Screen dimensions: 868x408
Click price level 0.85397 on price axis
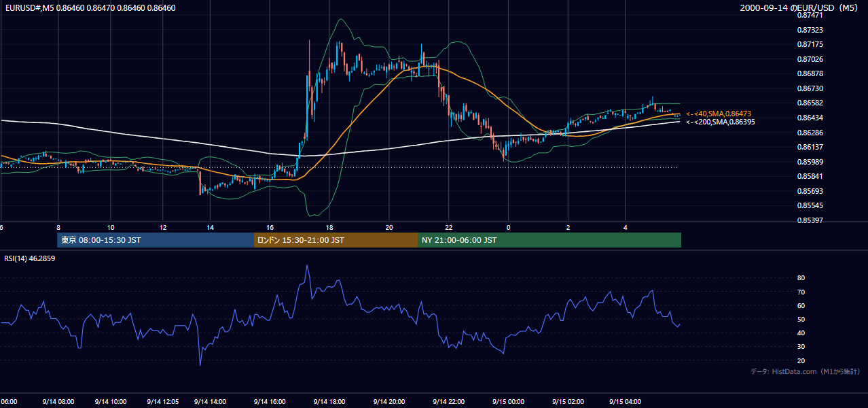click(x=810, y=220)
